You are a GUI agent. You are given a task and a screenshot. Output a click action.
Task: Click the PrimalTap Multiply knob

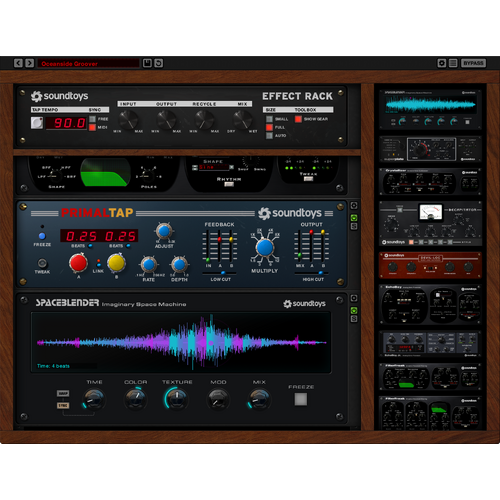pos(265,248)
